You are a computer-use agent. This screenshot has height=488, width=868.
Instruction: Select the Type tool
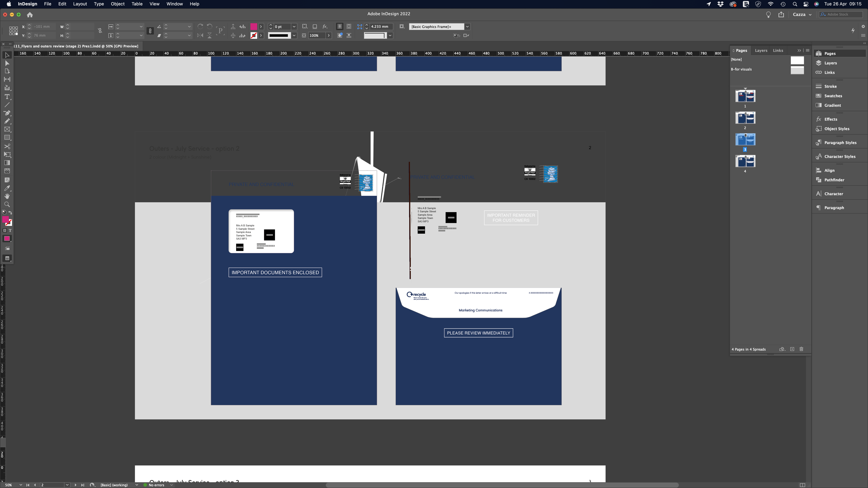coord(7,97)
